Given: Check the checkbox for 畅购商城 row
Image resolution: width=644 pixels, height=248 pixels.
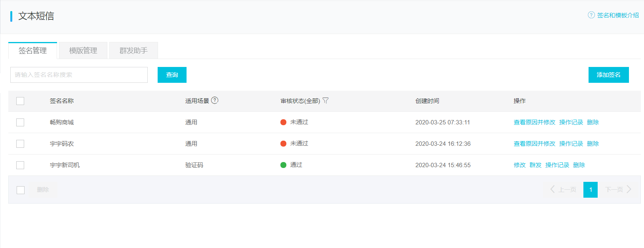Looking at the screenshot, I should [20, 122].
